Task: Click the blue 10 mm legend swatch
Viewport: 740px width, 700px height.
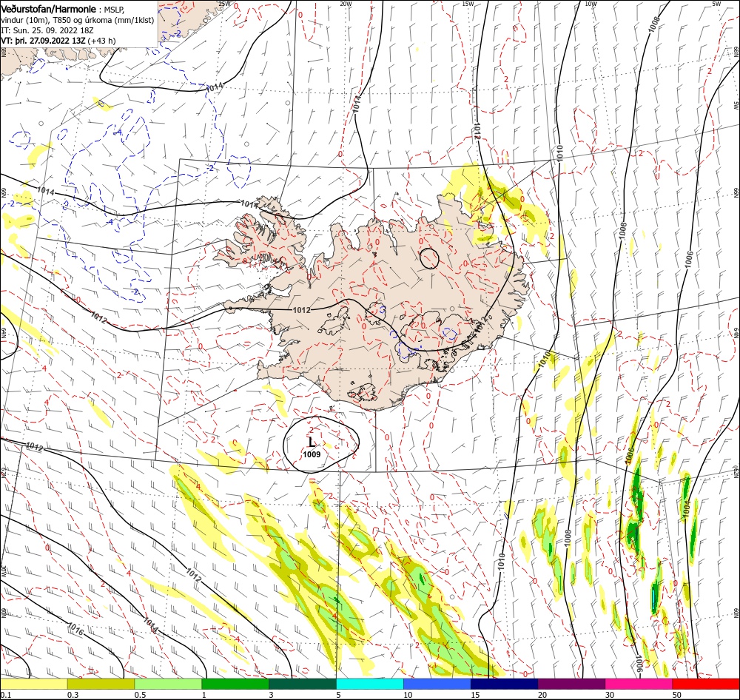Action: pyautogui.click(x=437, y=684)
